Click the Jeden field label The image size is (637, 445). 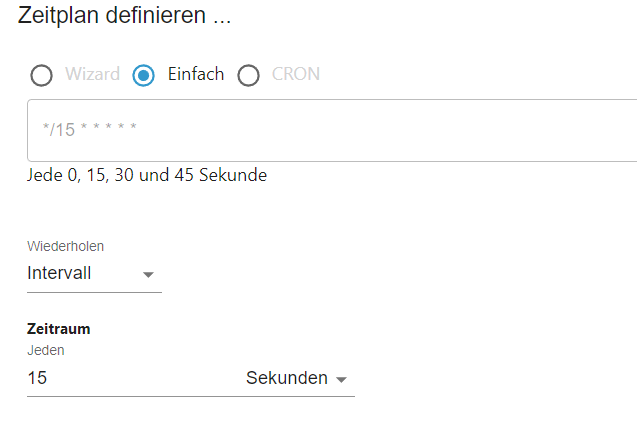point(46,350)
